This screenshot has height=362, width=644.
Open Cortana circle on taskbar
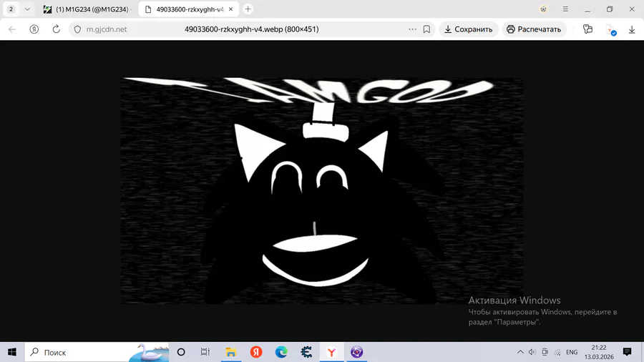point(181,352)
